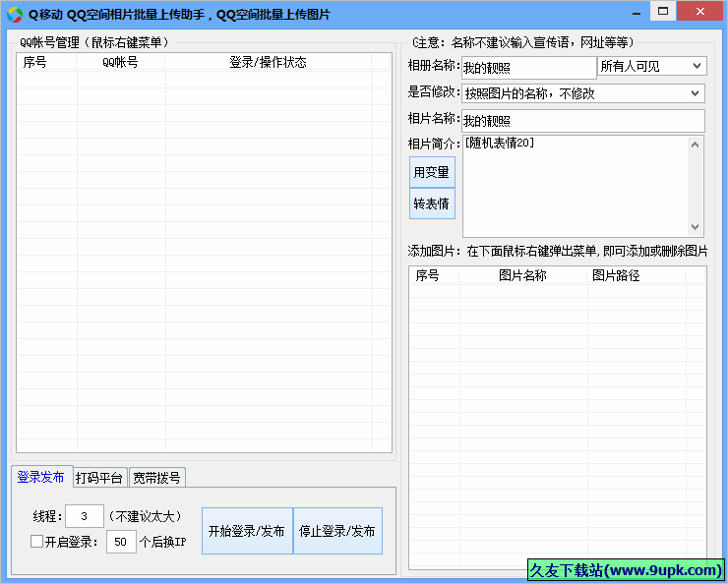The width and height of the screenshot is (728, 584).
Task: Click the 图片名称 column header
Action: [522, 275]
